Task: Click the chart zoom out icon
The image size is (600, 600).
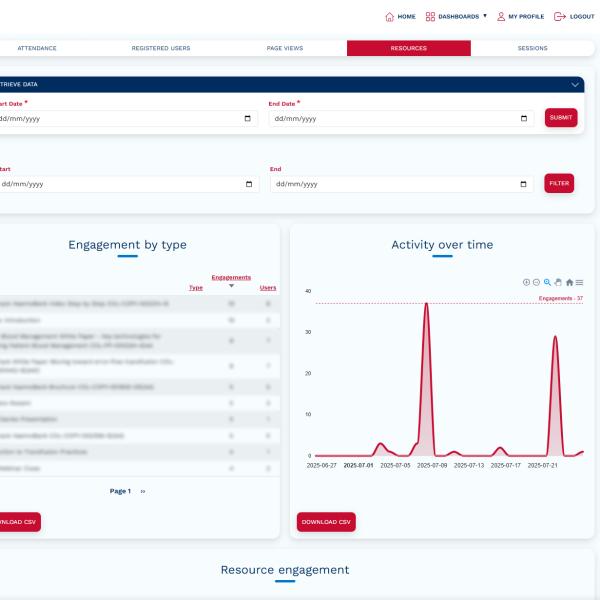Action: pos(536,282)
